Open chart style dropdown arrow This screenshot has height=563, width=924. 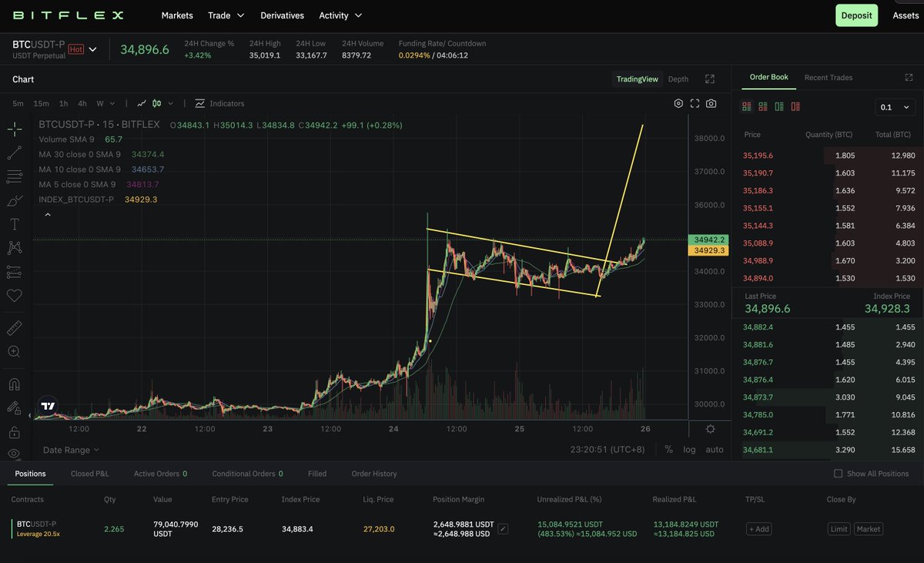point(171,103)
